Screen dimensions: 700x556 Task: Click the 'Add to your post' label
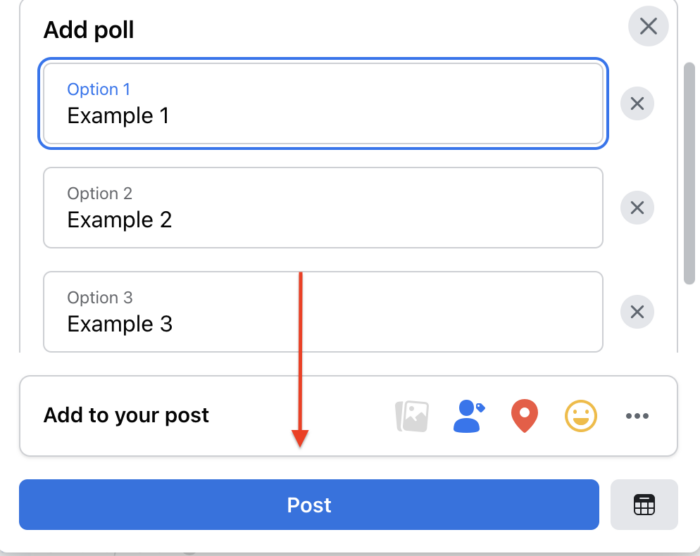126,416
